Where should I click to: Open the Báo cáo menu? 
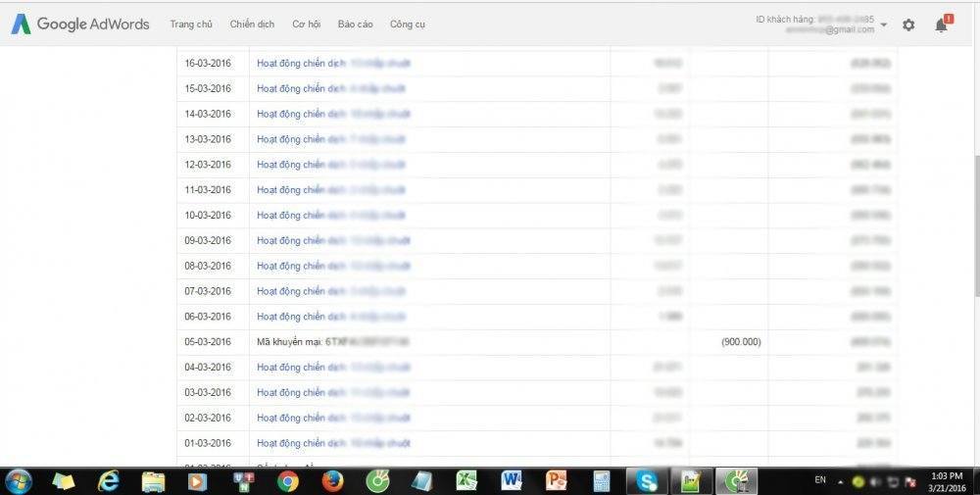tap(355, 25)
